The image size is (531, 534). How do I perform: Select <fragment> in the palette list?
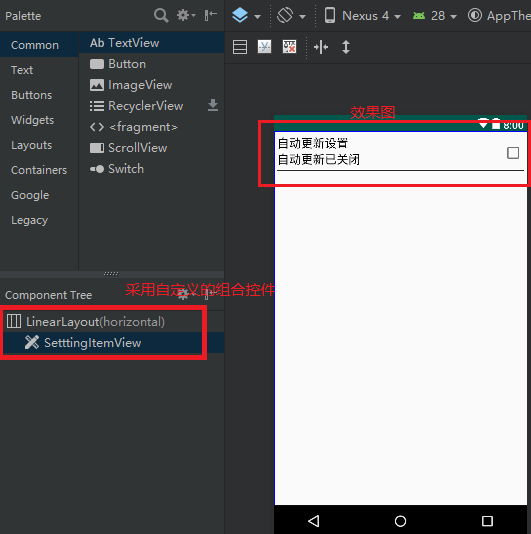tap(152, 127)
